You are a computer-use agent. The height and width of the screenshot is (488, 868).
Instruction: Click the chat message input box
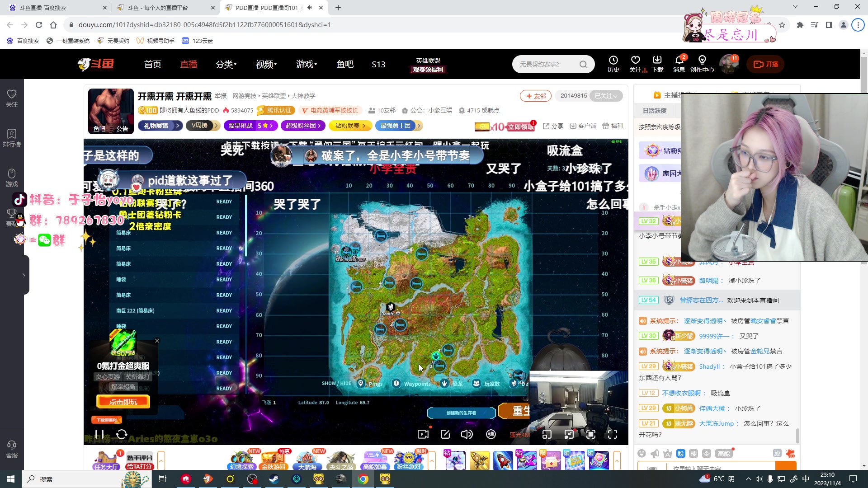[721, 467]
